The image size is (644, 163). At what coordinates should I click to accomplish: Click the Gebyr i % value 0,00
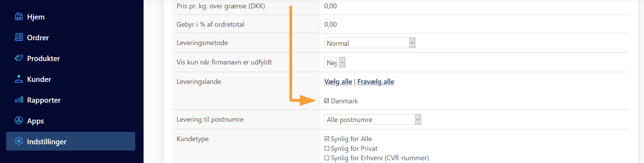[330, 24]
